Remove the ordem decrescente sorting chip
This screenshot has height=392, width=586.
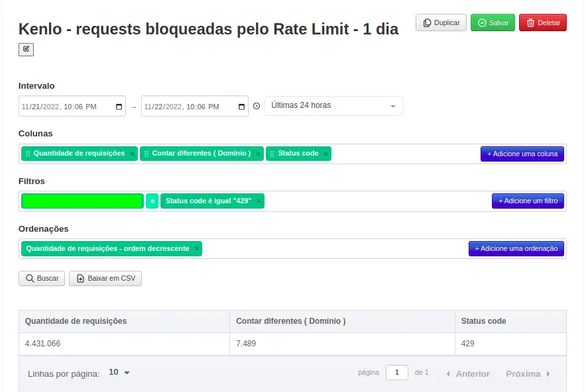click(x=196, y=248)
